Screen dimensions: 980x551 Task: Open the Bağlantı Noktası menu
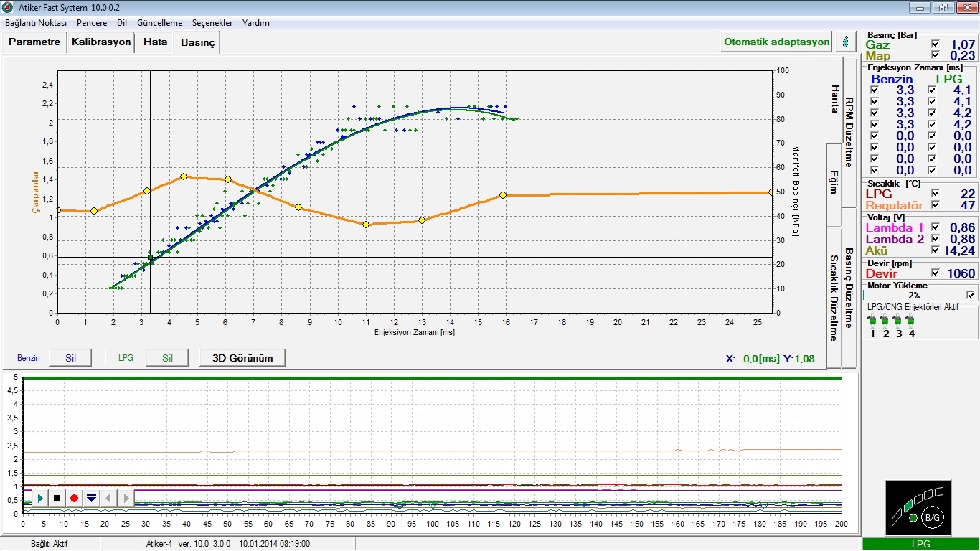(x=36, y=23)
